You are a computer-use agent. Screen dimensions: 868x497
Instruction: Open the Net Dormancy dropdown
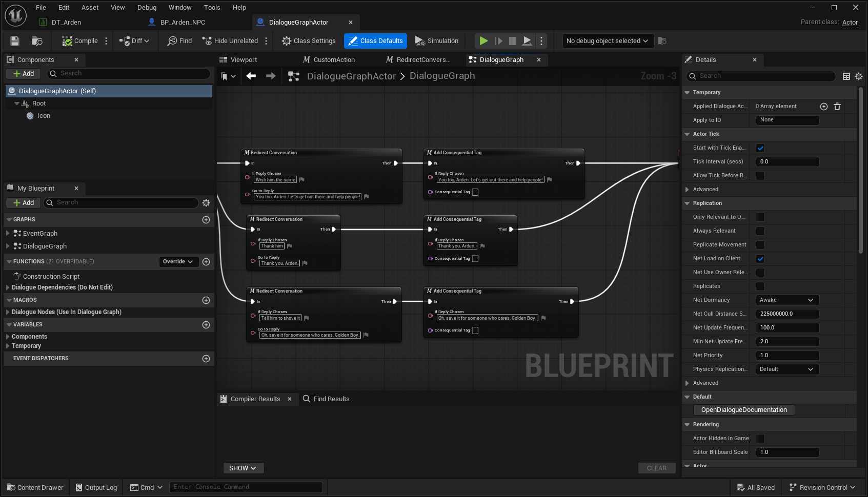[788, 300]
